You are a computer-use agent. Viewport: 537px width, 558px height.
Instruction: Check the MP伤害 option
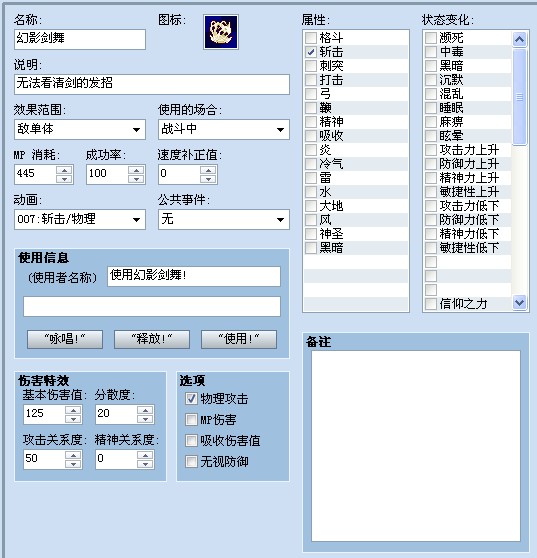coord(191,420)
